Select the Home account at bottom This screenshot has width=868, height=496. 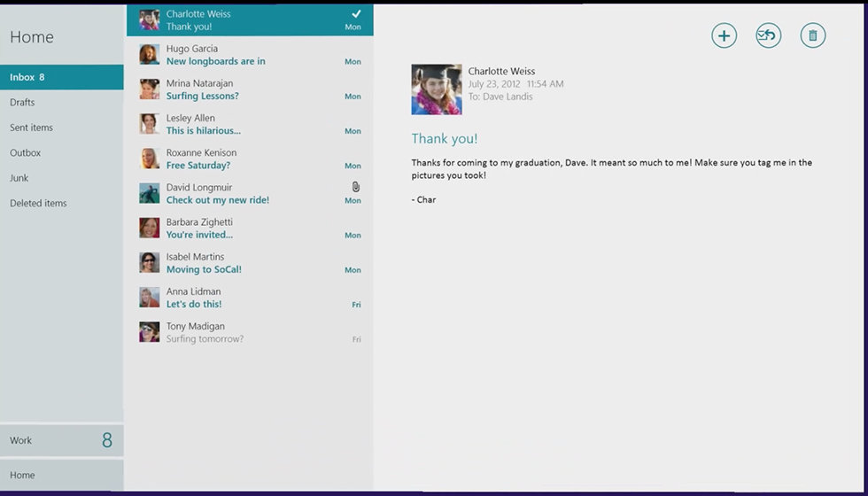point(61,476)
